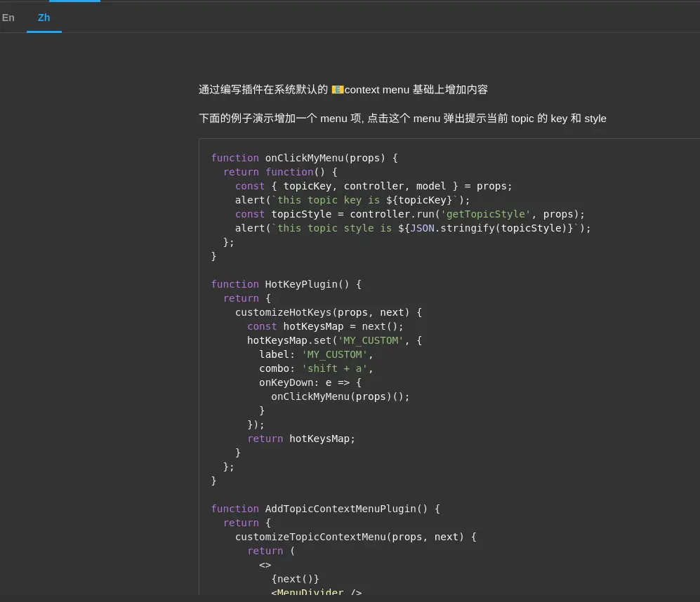
Task: Click 'onKeyDown: e => {' line
Action: [x=310, y=382]
